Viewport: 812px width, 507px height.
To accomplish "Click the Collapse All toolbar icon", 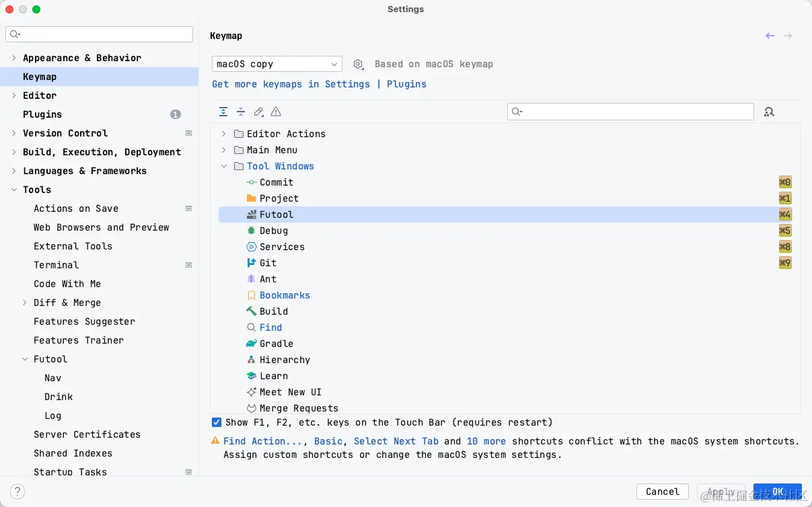I will pyautogui.click(x=241, y=112).
